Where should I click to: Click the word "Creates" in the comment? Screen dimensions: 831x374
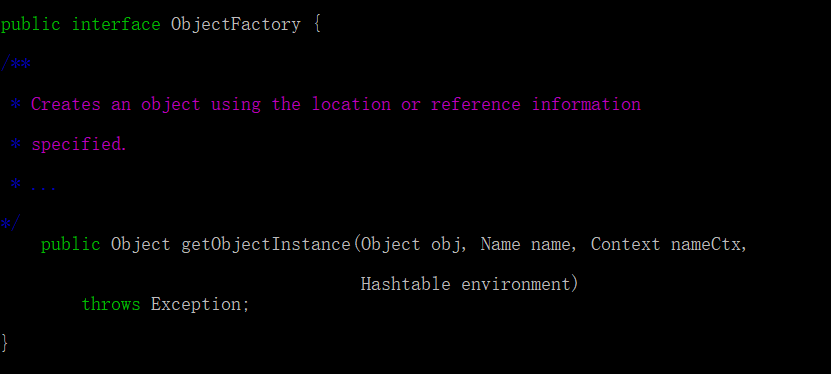click(66, 104)
